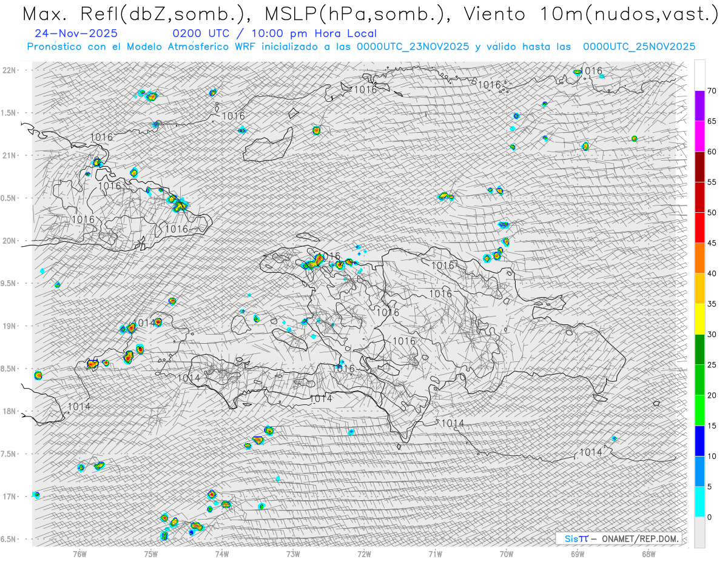Click the bright red 45–50 dBZ colorbar segment
The width and height of the screenshot is (728, 562).
tap(699, 228)
